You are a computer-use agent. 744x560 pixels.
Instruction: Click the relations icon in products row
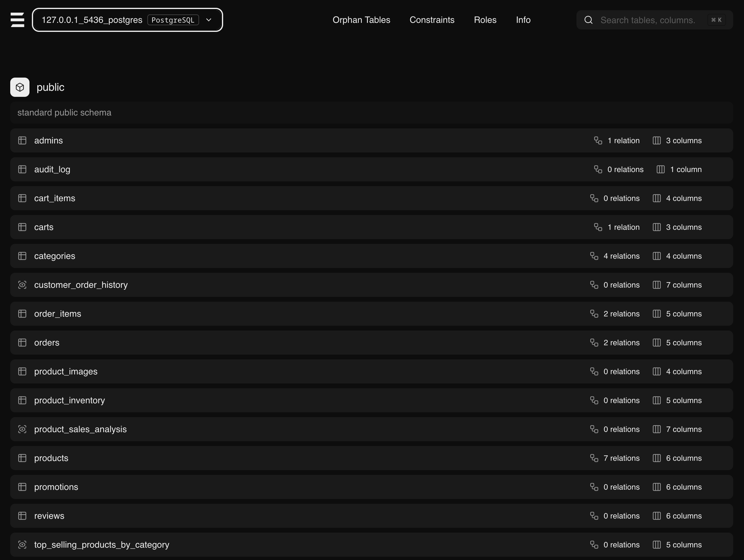[x=594, y=458]
